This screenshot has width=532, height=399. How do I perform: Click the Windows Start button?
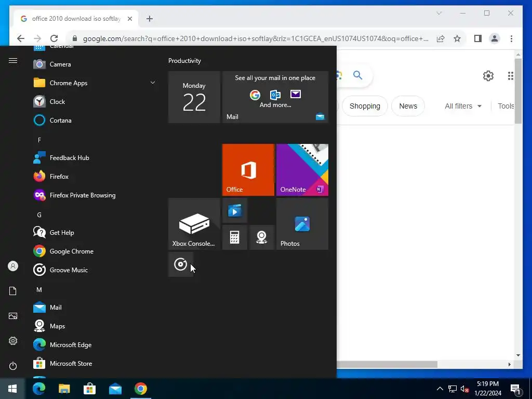click(x=12, y=389)
